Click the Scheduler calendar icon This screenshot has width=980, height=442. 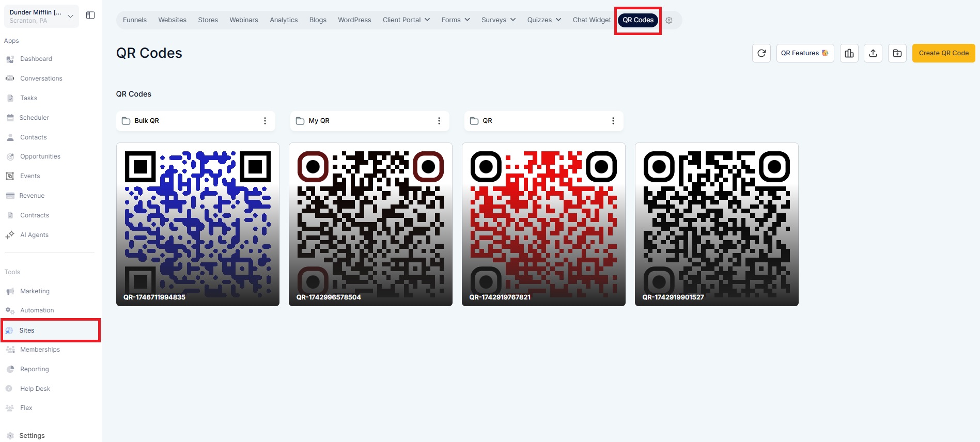coord(10,118)
